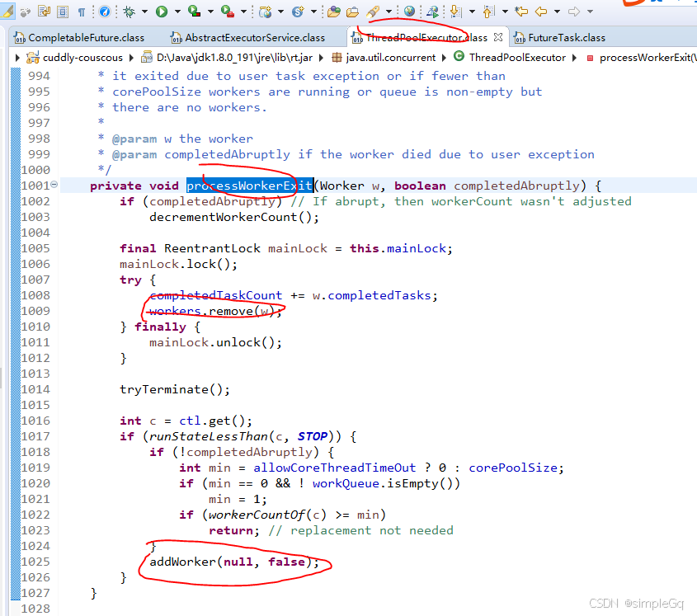The height and width of the screenshot is (616, 697).
Task: Expand the New Server dropdown arrow
Action: 280,12
